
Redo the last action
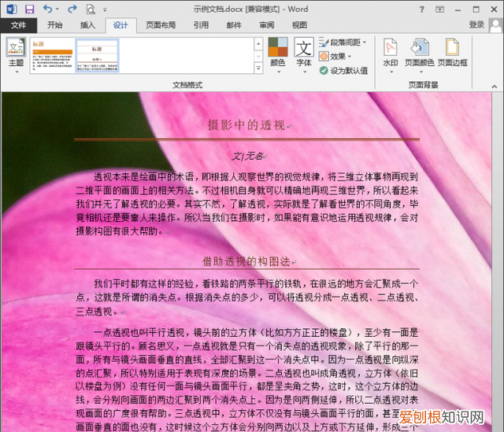tap(72, 9)
